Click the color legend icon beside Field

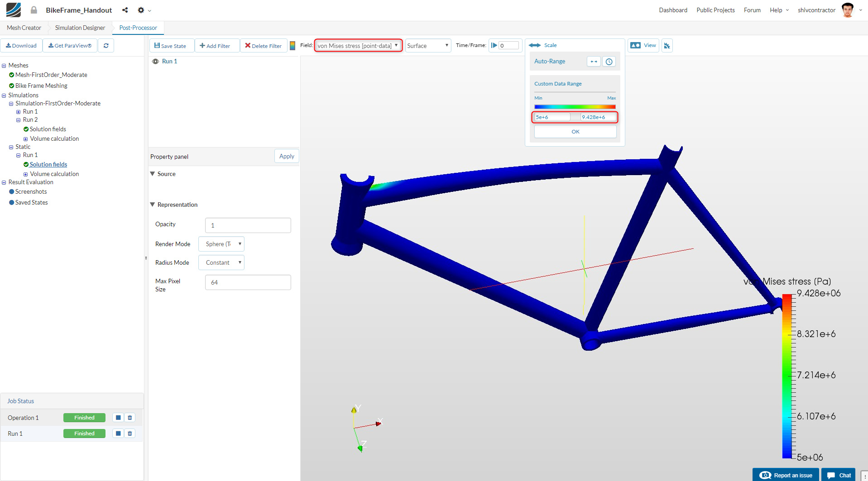coord(293,46)
